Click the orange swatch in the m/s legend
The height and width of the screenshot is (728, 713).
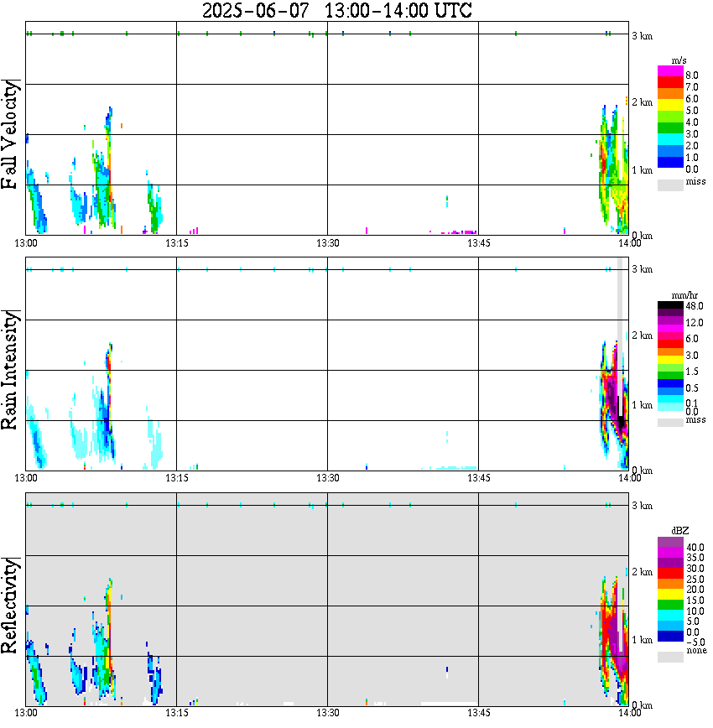(x=670, y=94)
